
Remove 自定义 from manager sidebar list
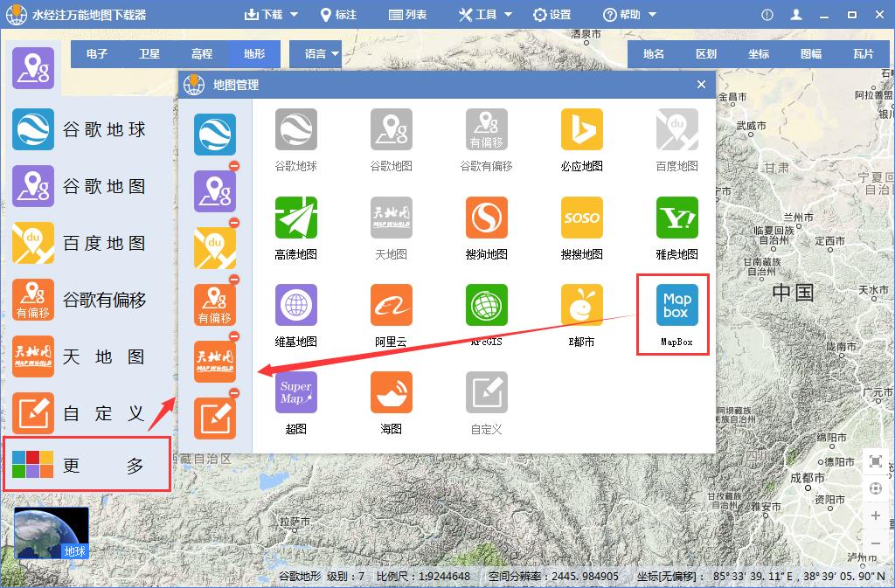234,393
